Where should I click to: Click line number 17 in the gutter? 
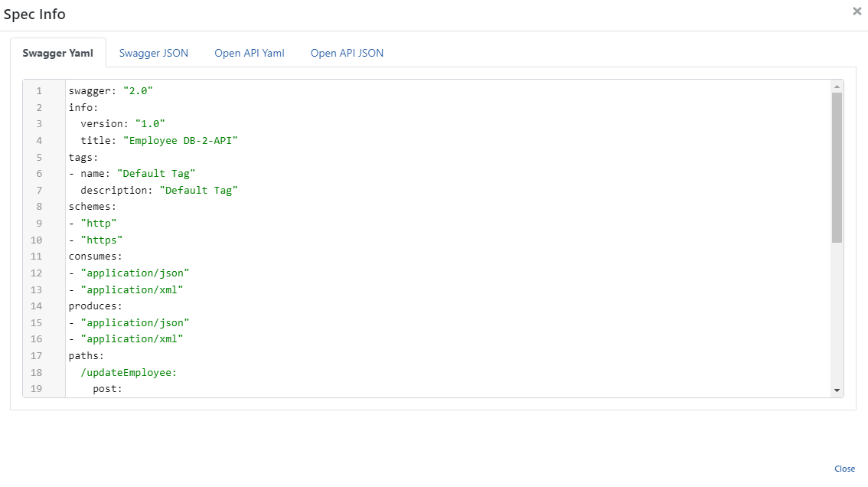36,355
